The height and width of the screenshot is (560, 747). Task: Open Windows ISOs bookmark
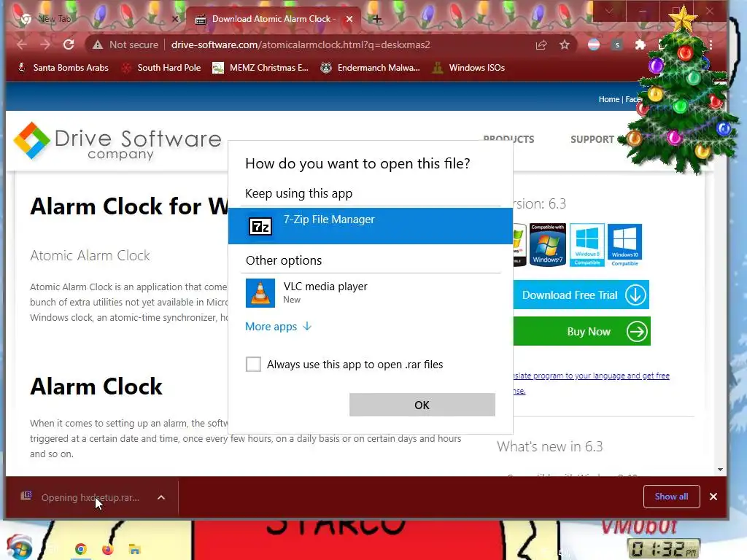pos(469,68)
